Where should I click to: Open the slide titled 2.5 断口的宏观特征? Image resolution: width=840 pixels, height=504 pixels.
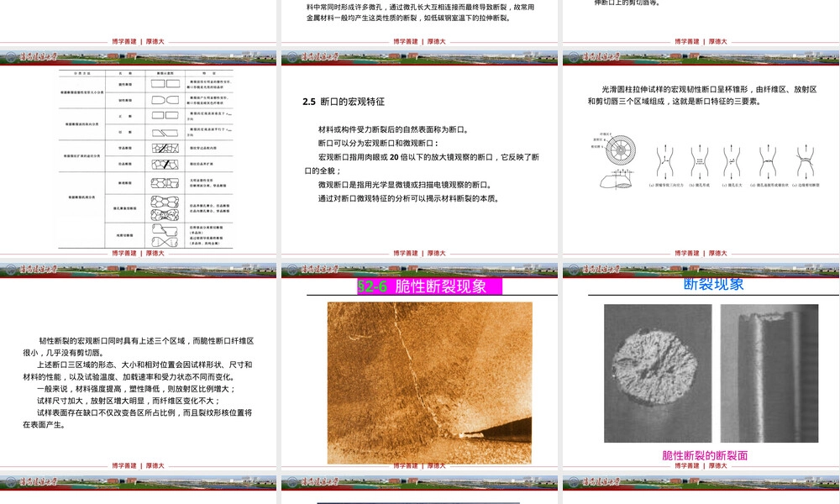tap(419, 155)
